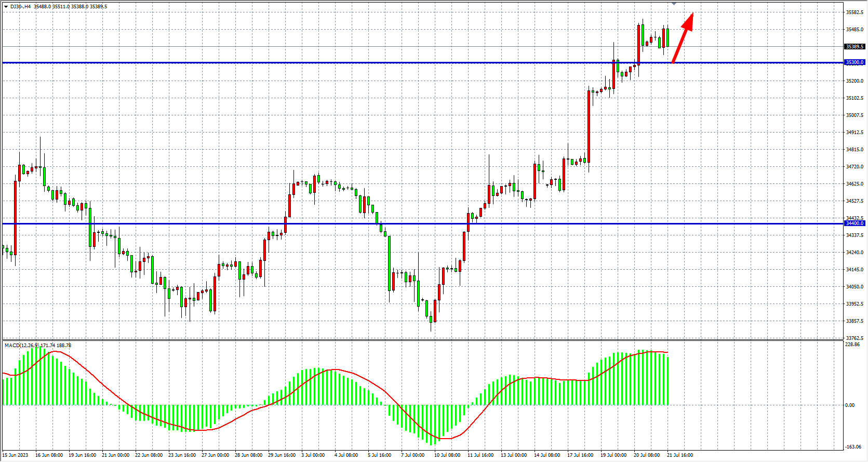The image size is (868, 462).
Task: Click the 15 Jun 2023 date label
Action: pos(16,455)
